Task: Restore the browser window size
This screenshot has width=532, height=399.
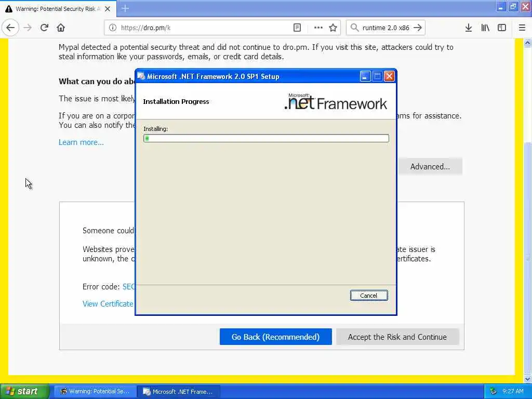Action: pyautogui.click(x=513, y=7)
